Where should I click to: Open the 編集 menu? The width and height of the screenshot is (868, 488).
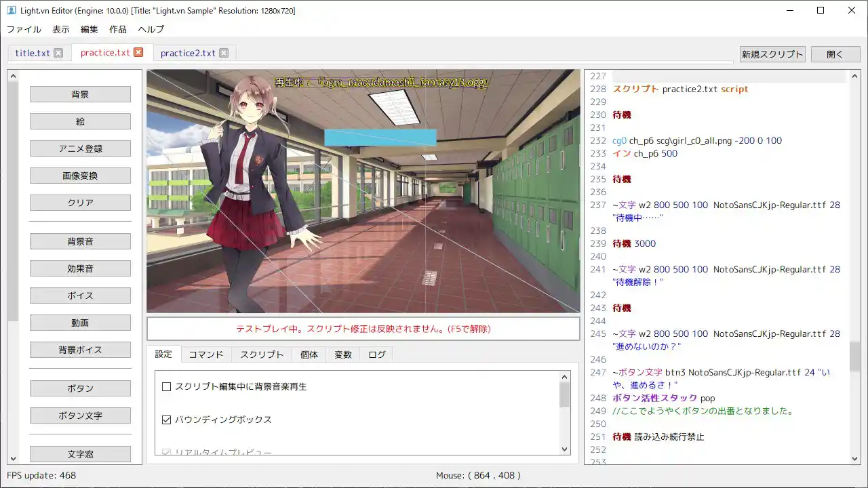pos(90,29)
